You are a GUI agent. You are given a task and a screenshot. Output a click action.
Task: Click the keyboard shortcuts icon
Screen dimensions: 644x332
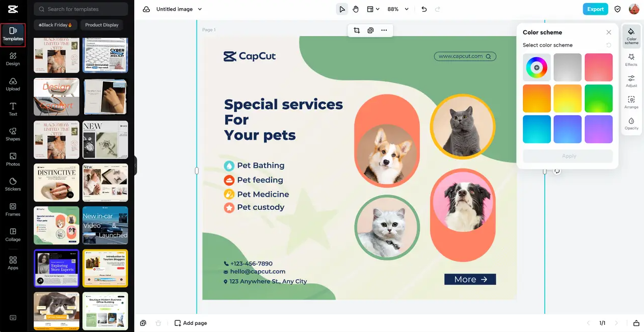click(x=13, y=318)
